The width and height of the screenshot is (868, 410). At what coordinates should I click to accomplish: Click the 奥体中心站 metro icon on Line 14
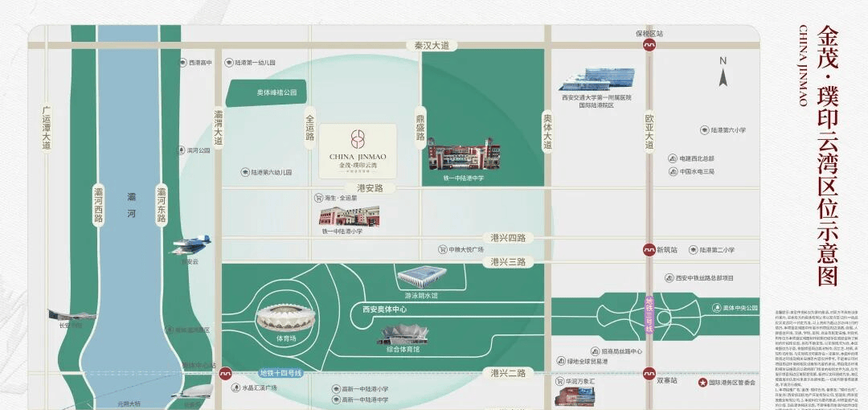pyautogui.click(x=227, y=373)
